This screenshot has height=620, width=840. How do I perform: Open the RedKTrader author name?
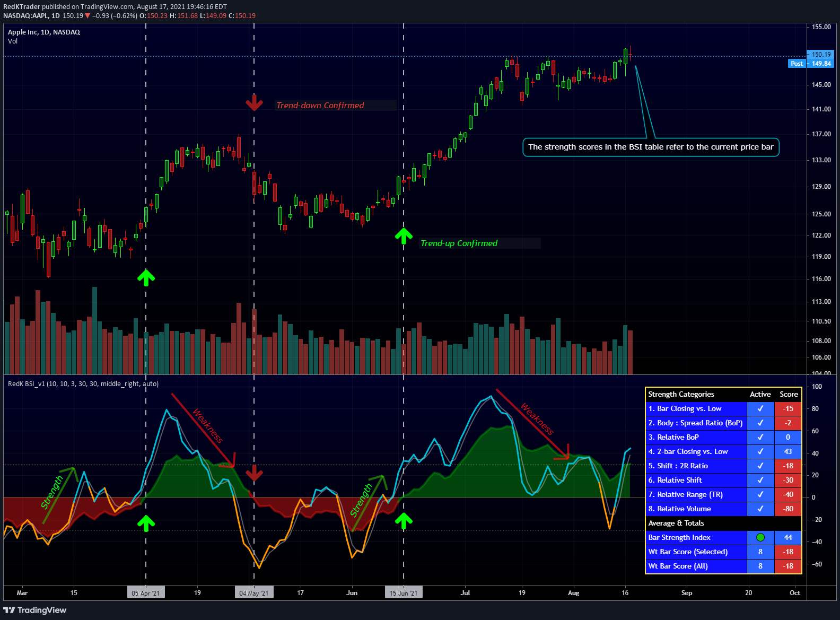pos(22,7)
